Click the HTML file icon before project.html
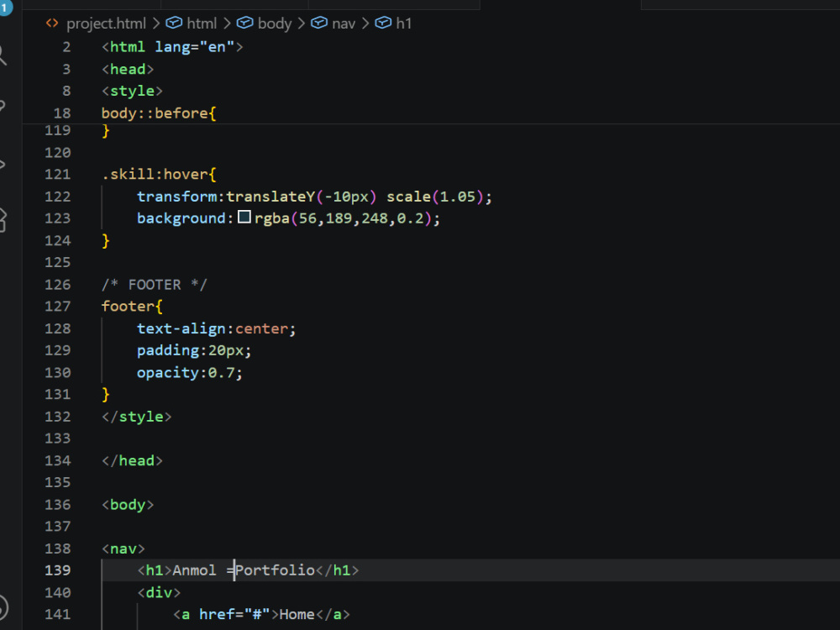Image resolution: width=840 pixels, height=630 pixels. (x=52, y=23)
